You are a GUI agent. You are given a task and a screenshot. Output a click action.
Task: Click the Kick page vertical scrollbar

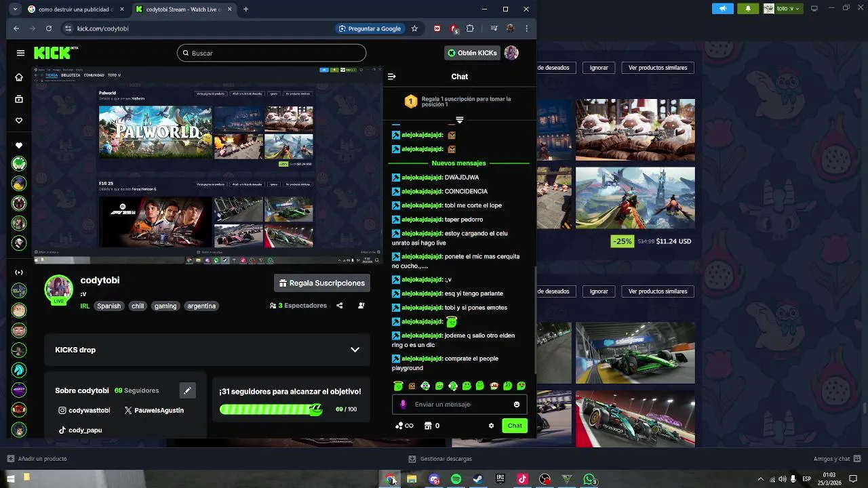click(x=535, y=319)
